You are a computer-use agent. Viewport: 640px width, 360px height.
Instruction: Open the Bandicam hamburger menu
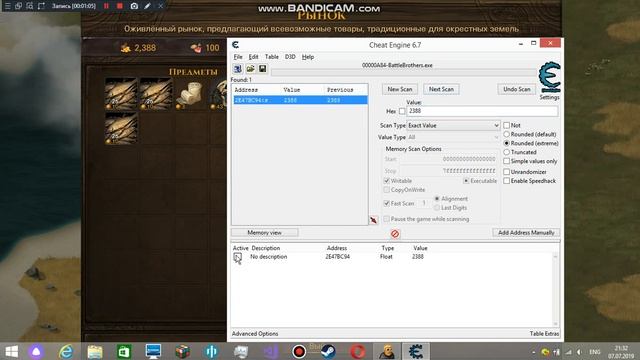7,6
